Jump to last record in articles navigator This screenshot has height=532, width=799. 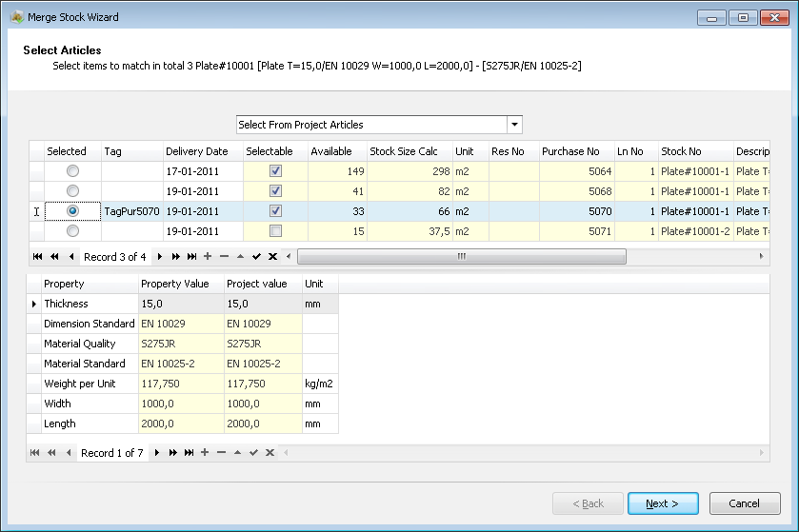click(192, 257)
